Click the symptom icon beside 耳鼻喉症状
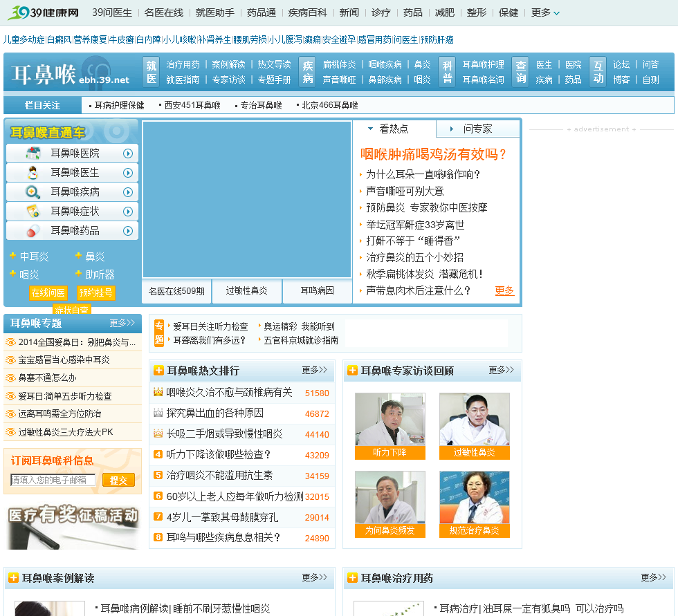 click(33, 212)
